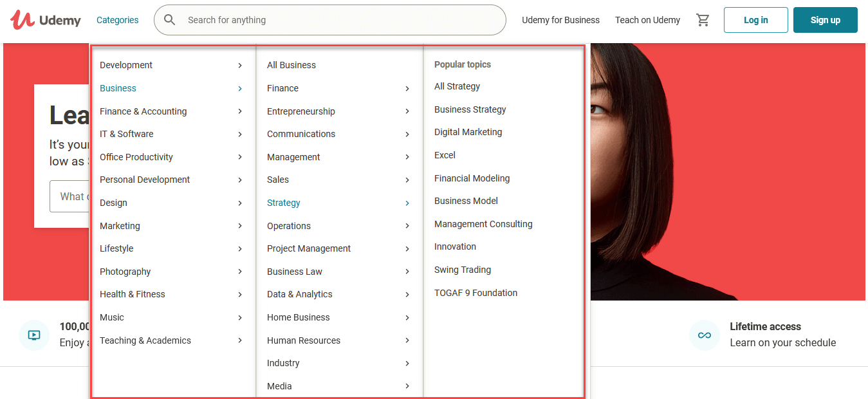The image size is (868, 399).
Task: Select the Music category
Action: pos(112,317)
